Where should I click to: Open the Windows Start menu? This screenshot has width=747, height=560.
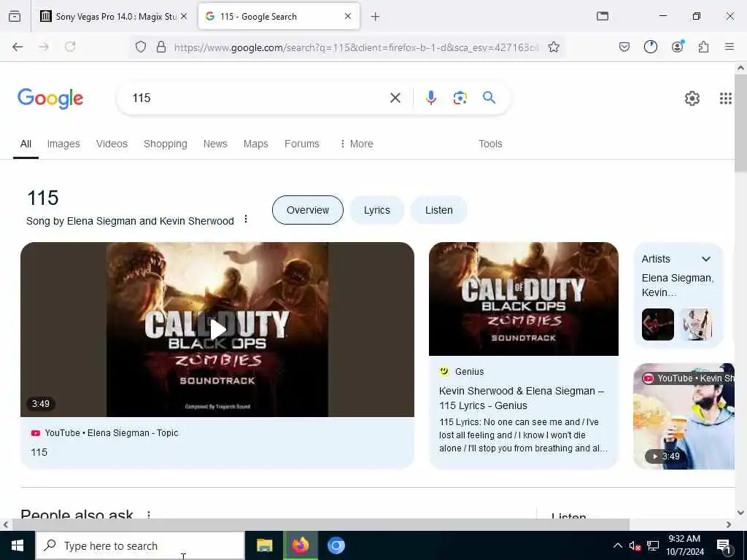point(18,545)
